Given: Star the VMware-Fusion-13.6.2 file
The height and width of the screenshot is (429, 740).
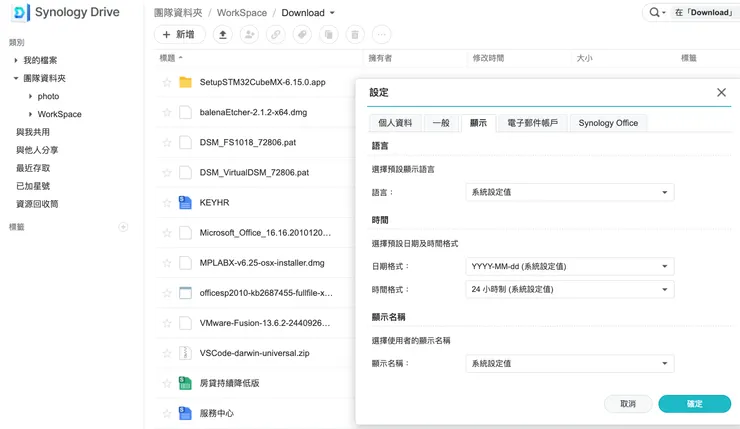Looking at the screenshot, I should pos(167,323).
